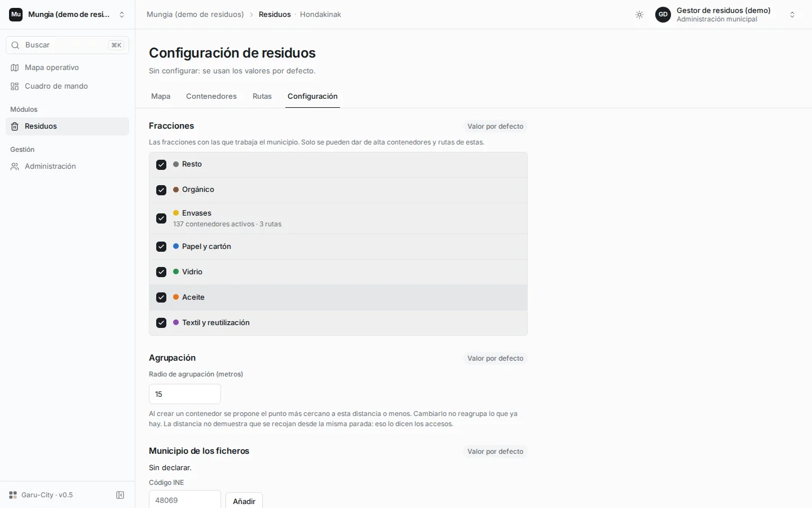Open the user account menu chevron
Image resolution: width=812 pixels, height=508 pixels.
tap(792, 15)
